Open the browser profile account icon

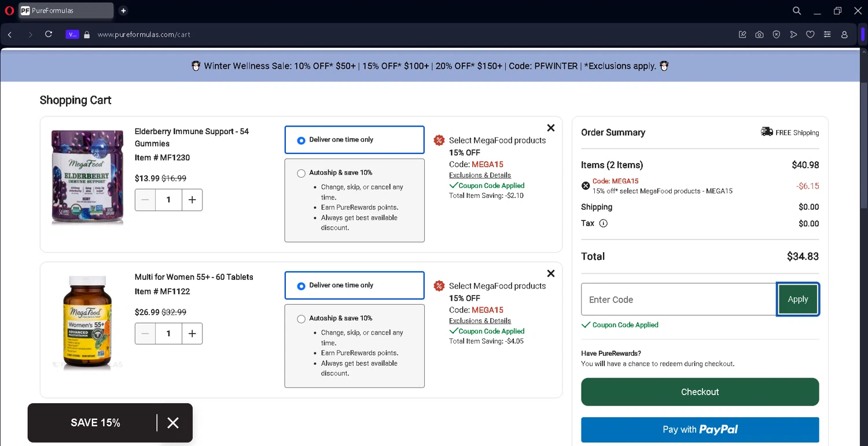(844, 35)
